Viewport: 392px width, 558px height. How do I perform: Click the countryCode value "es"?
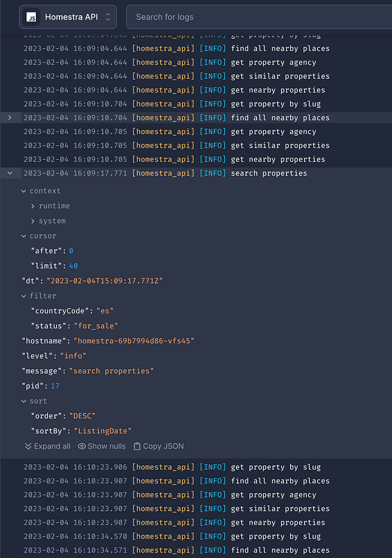point(105,310)
